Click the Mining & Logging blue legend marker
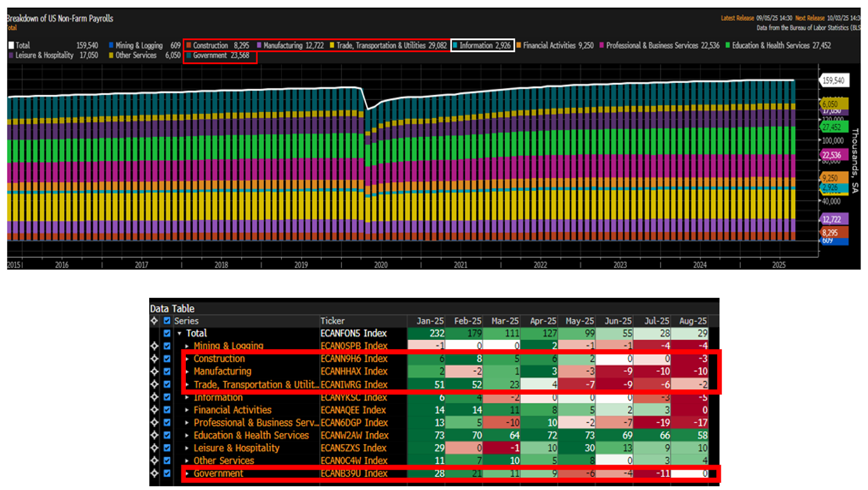The width and height of the screenshot is (868, 490). pyautogui.click(x=111, y=46)
